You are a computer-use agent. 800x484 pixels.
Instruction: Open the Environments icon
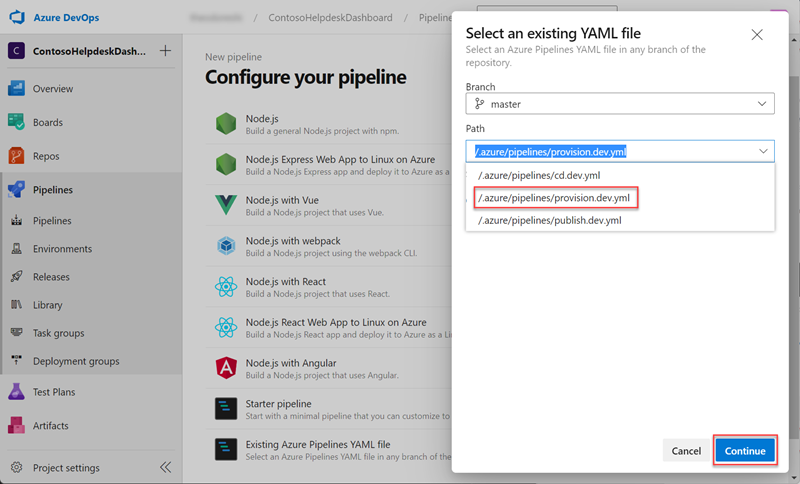coord(16,248)
